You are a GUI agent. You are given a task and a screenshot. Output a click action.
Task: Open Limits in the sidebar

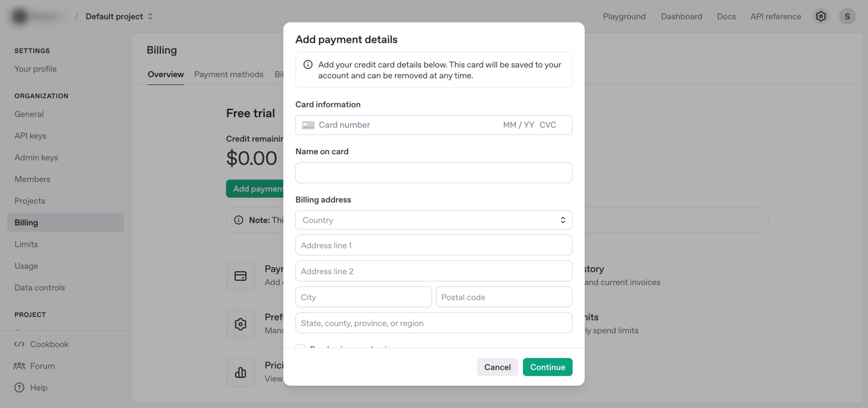(x=26, y=244)
